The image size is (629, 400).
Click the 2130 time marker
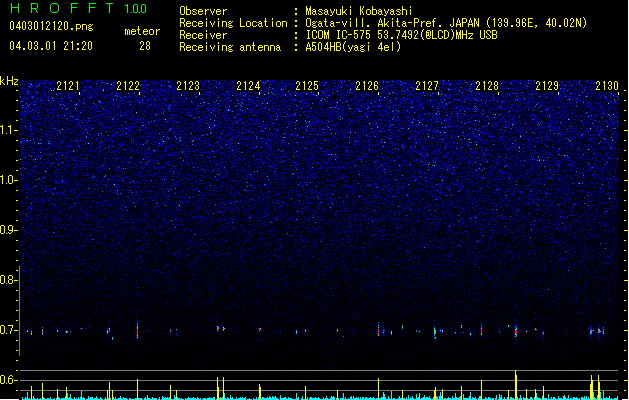(x=607, y=86)
